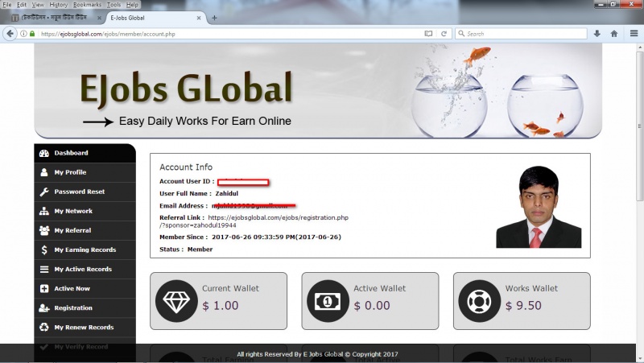Open My Referral page
Image resolution: width=644 pixels, height=363 pixels.
pos(85,230)
